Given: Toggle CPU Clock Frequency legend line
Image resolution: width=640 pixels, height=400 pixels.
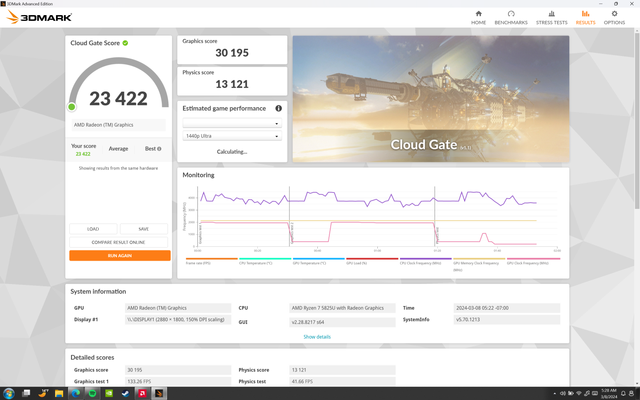Looking at the screenshot, I should click(x=425, y=261).
